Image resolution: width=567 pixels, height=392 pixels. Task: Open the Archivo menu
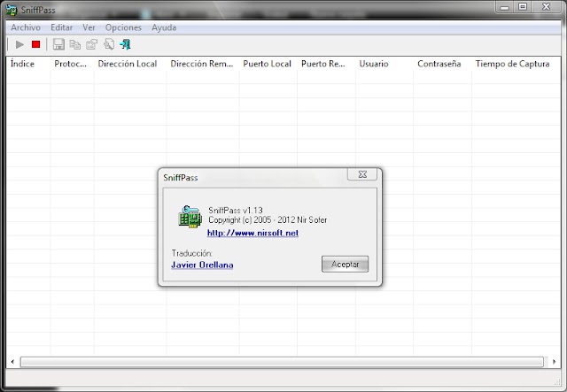[x=26, y=27]
